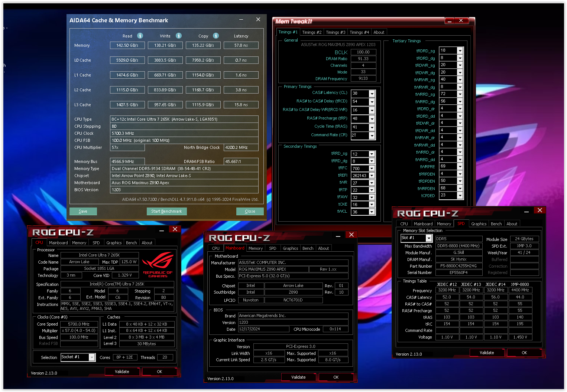Open the tREFI dropdown in Secondary Timings
Viewport: 567px width, 392px height.
click(372, 176)
